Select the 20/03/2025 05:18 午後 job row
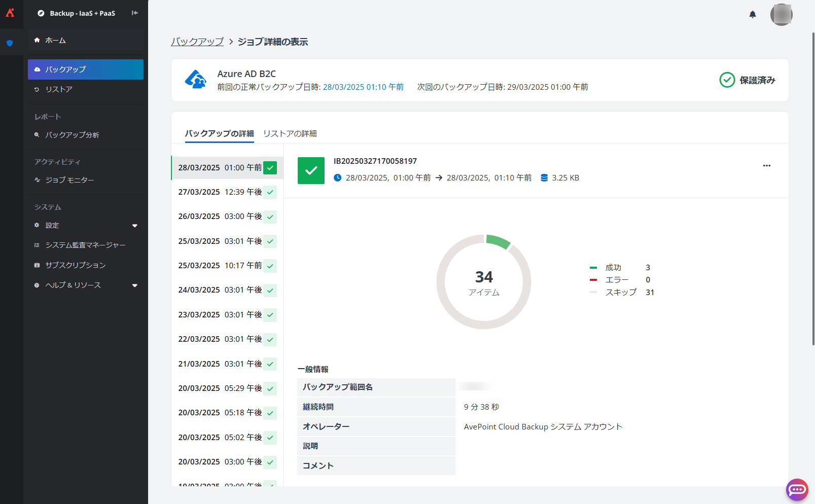 pos(227,413)
